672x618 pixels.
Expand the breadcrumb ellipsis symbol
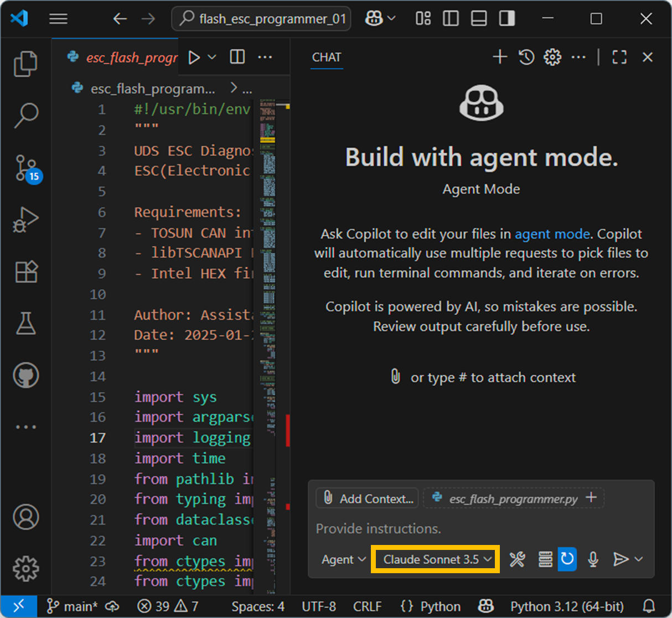click(x=247, y=90)
